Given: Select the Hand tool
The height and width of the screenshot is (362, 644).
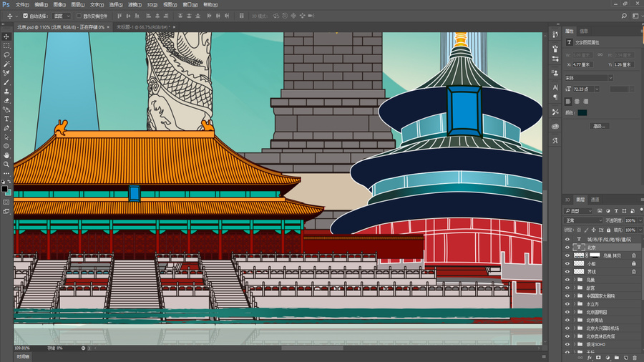Looking at the screenshot, I should tap(6, 155).
